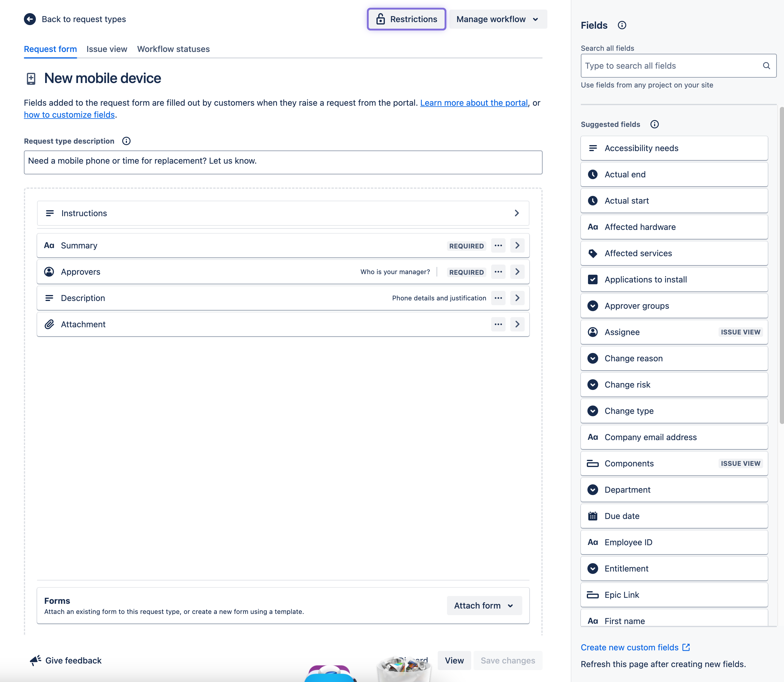The width and height of the screenshot is (784, 682).
Task: Select the Entitlement suggested field
Action: [x=674, y=569]
